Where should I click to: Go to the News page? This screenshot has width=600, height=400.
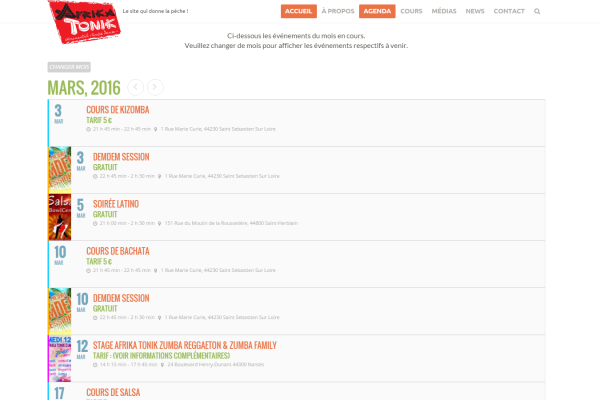point(475,11)
